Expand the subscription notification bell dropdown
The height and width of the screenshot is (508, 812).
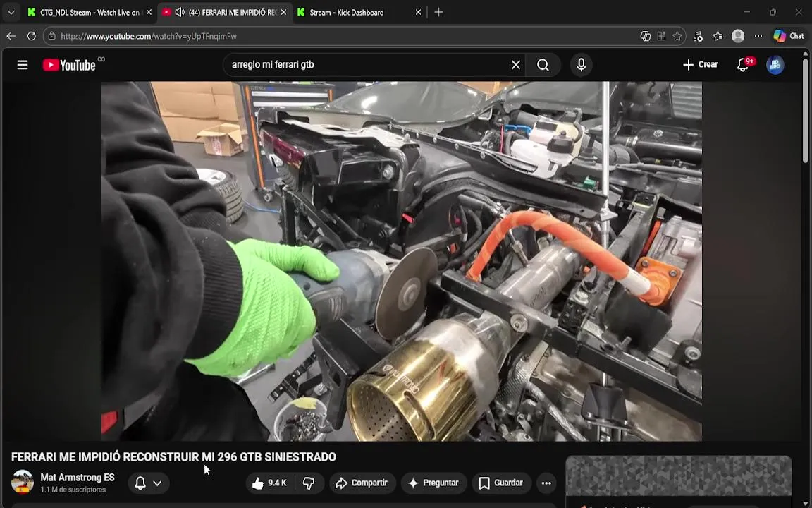149,483
